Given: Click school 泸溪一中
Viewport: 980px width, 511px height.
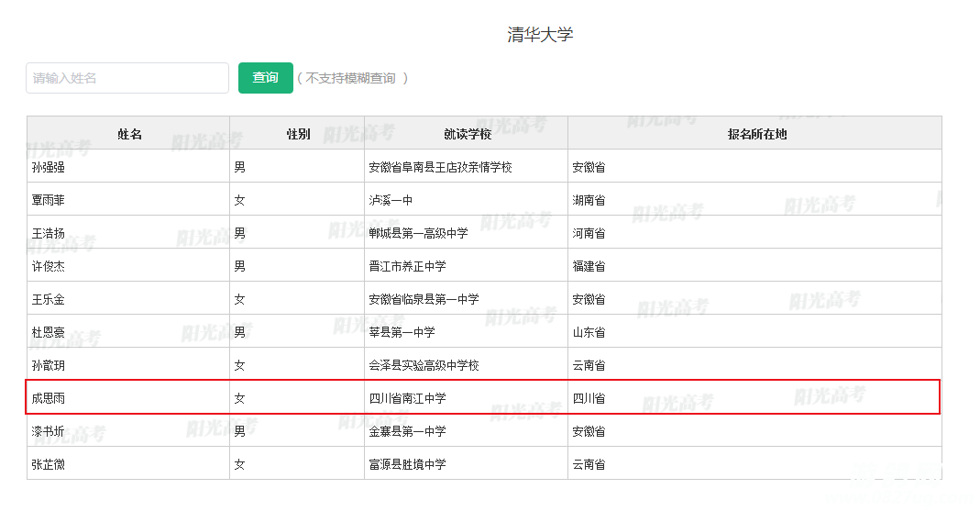Looking at the screenshot, I should [391, 200].
